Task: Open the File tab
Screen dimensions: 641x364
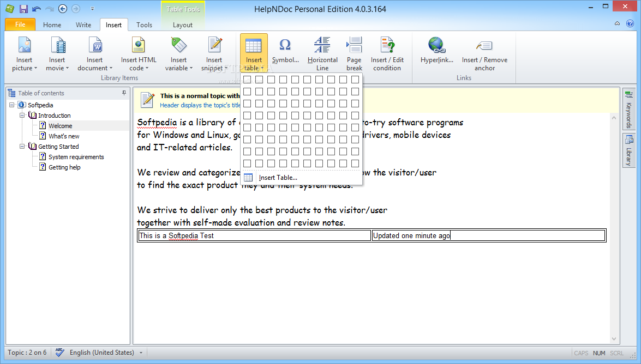Action: [20, 25]
